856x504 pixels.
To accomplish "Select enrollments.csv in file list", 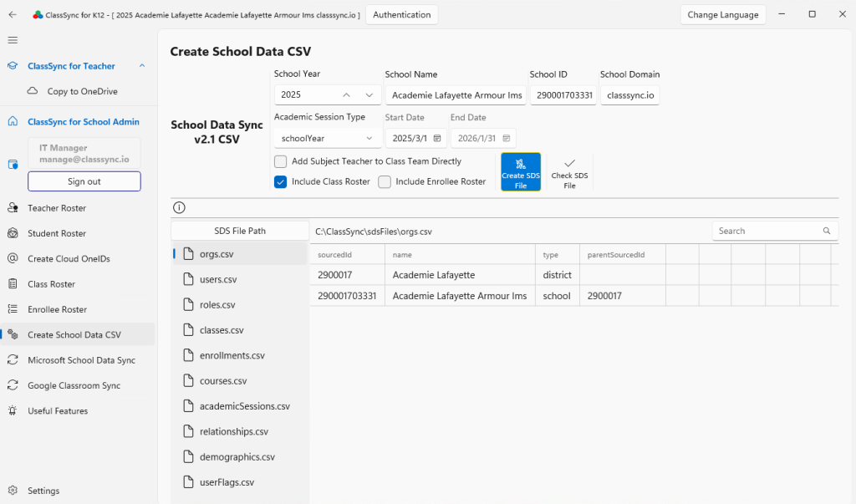I will click(x=240, y=355).
